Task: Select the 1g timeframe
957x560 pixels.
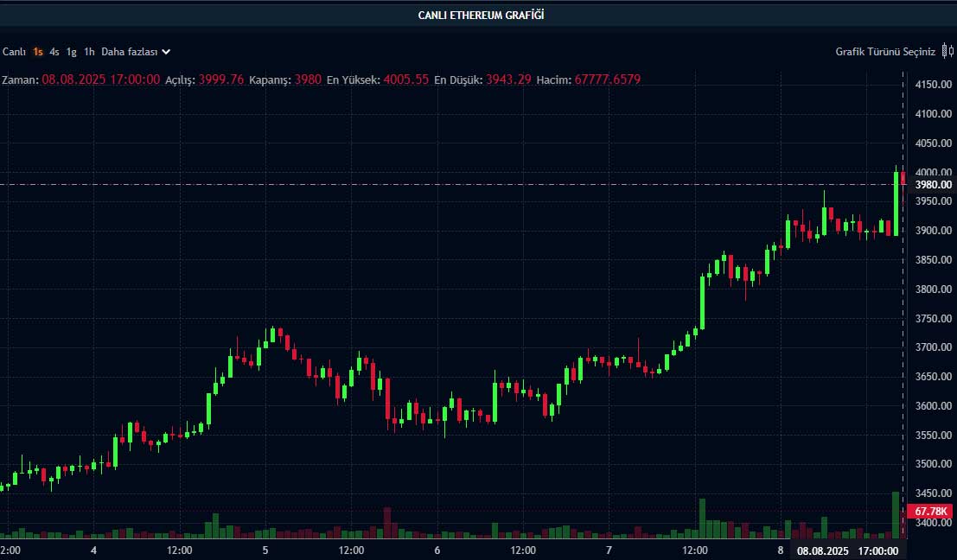Action: 72,52
